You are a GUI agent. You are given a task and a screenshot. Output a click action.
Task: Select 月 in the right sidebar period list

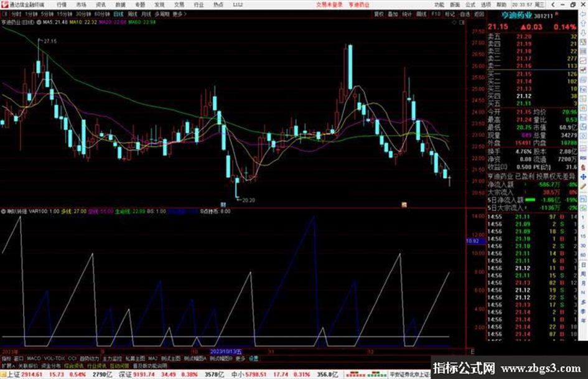pos(583,284)
